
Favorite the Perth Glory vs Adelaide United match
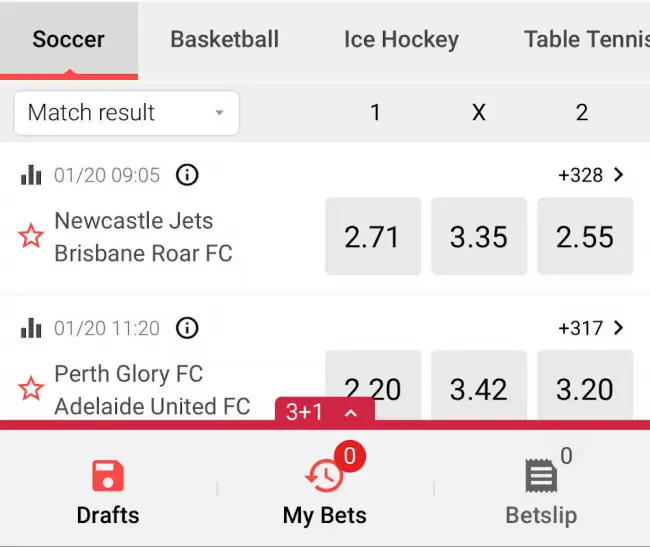pyautogui.click(x=31, y=388)
